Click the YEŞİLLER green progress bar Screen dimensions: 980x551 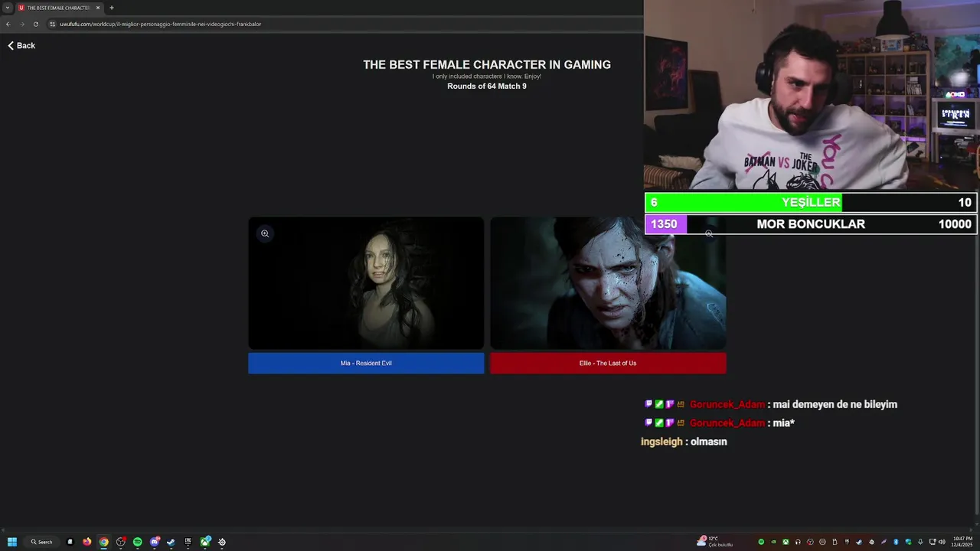[811, 202]
